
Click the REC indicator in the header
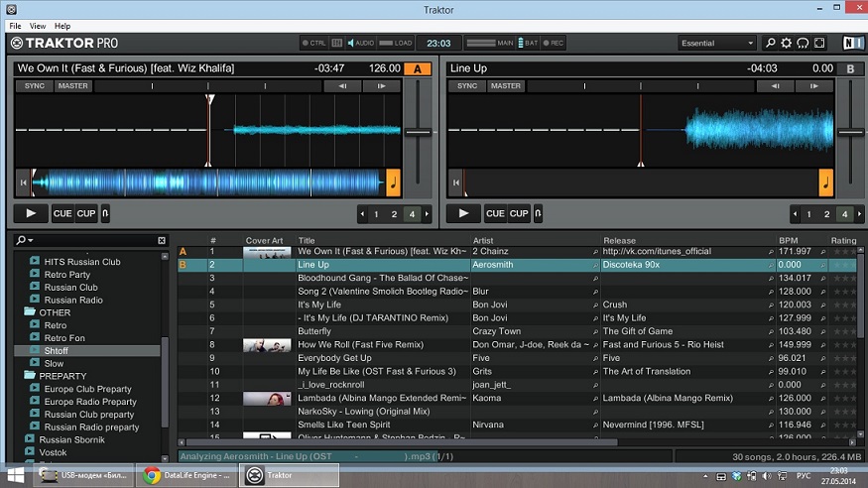coord(554,43)
